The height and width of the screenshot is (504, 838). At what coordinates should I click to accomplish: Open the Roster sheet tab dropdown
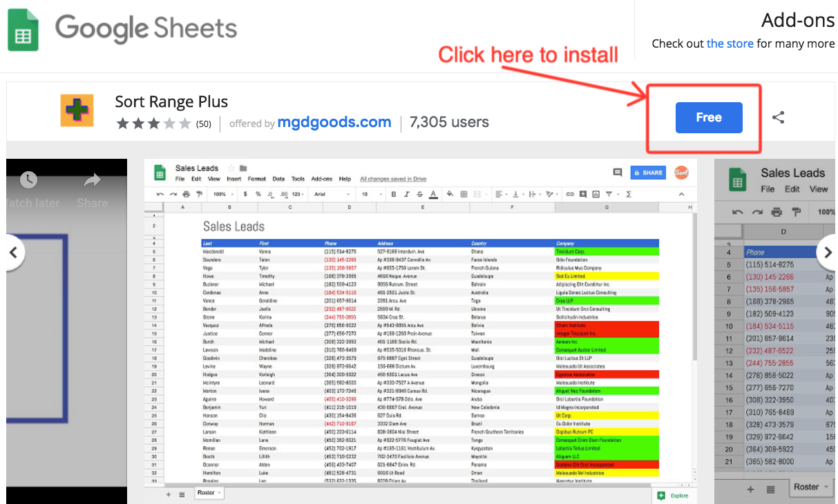coord(219,493)
